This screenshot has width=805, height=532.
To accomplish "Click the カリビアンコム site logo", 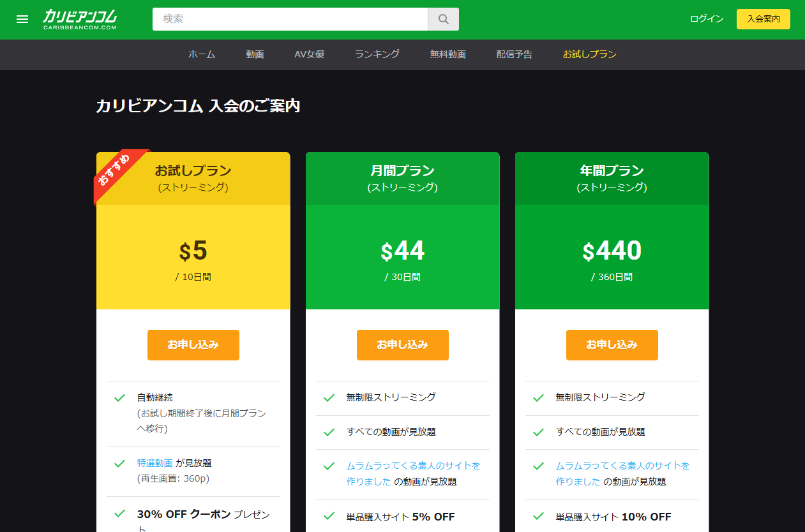I will tap(80, 19).
